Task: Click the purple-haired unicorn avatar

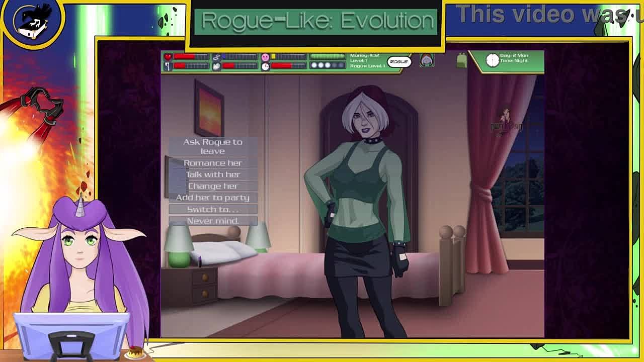Action: 80,251
